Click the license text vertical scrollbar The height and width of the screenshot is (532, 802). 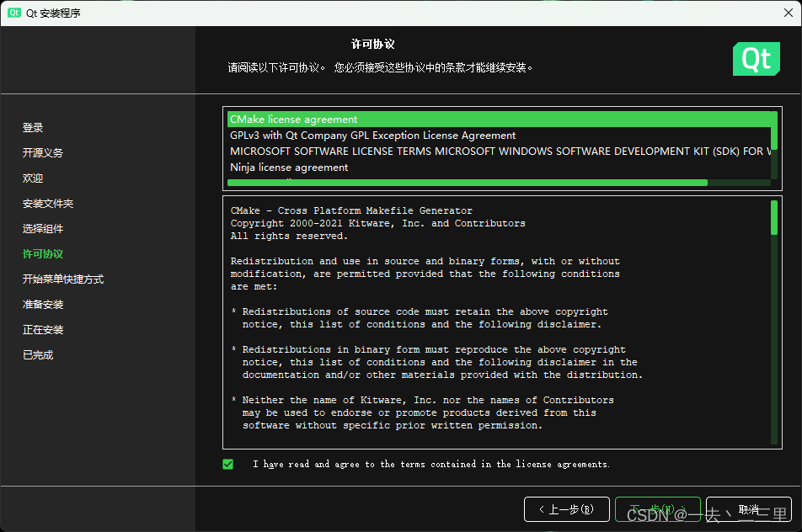pyautogui.click(x=774, y=322)
